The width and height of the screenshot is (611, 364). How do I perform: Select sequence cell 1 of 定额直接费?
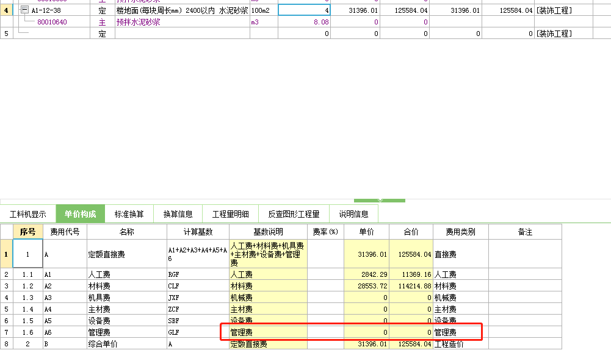click(x=27, y=254)
